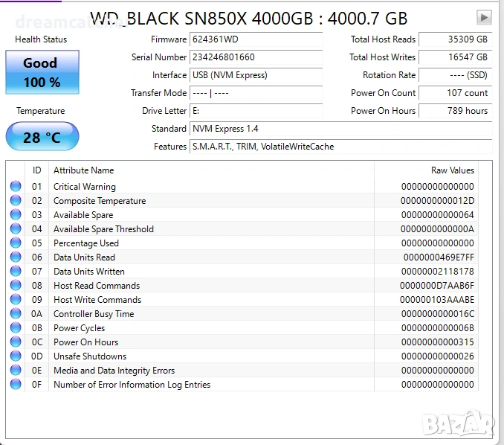
Task: Click the status icon for Critical Warning
Action: point(16,187)
